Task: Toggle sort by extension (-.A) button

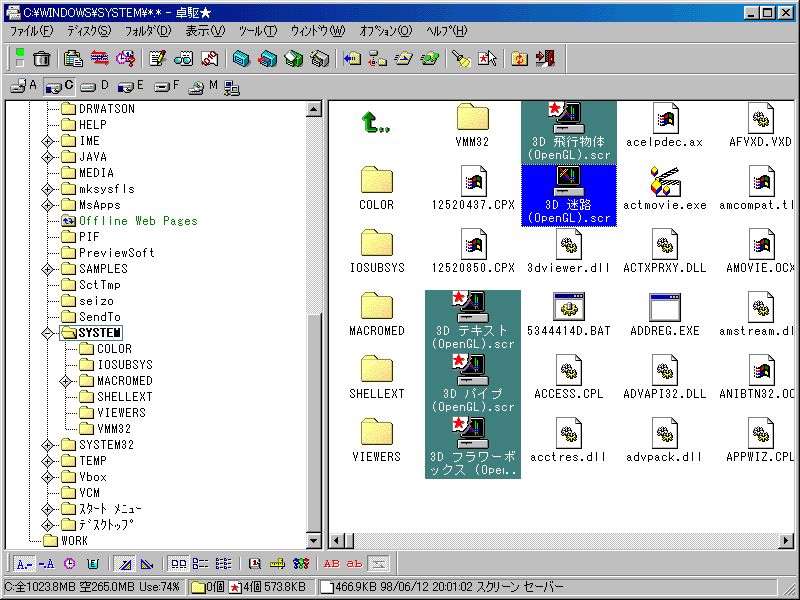Action: pos(46,563)
